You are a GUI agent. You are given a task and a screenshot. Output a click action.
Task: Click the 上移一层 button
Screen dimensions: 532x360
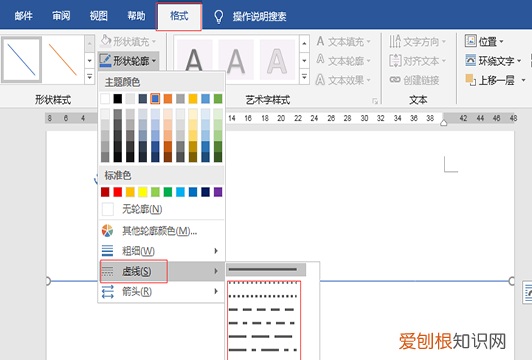coord(490,80)
